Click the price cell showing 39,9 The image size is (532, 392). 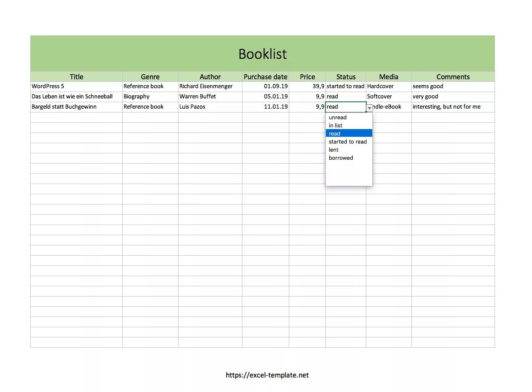308,86
